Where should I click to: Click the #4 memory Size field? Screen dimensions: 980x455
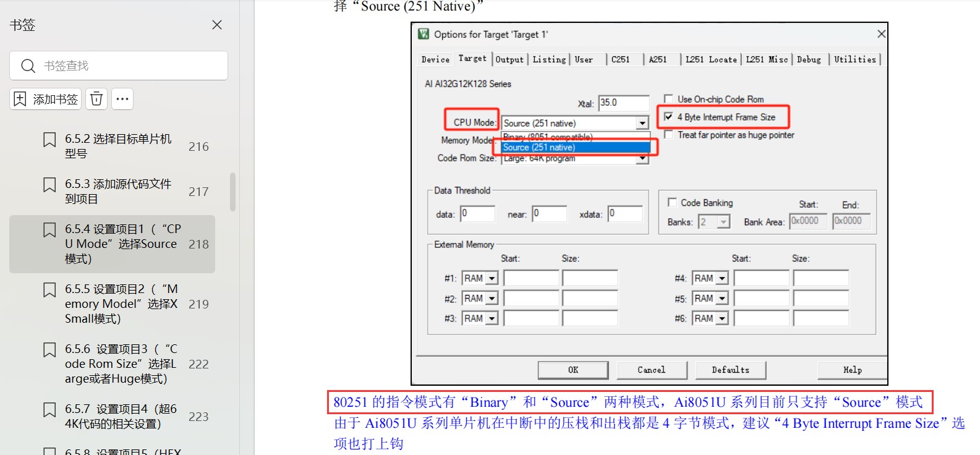point(821,278)
